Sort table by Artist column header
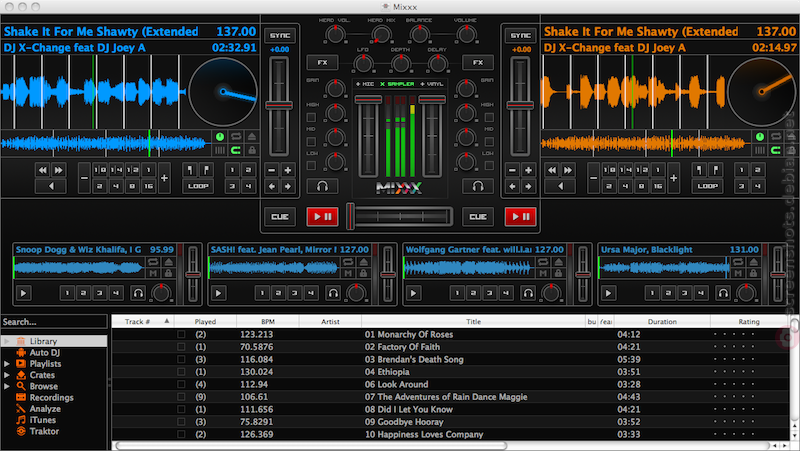The width and height of the screenshot is (800, 451). point(330,321)
